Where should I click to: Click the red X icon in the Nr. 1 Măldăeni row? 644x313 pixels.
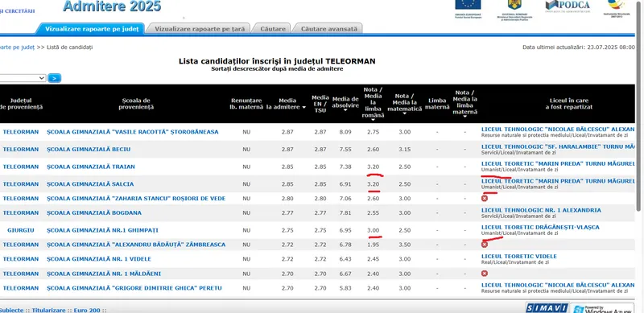click(485, 274)
